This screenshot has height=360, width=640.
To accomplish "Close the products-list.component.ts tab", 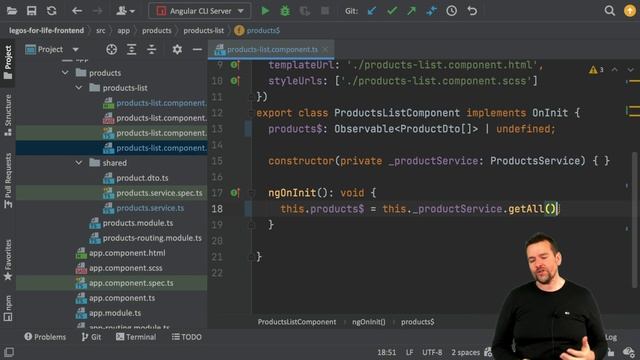I will (325, 49).
